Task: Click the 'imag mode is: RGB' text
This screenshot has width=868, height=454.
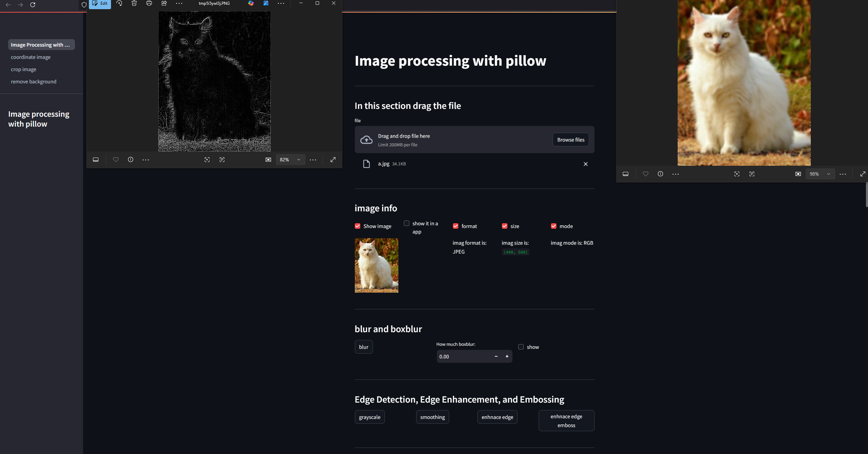Action: (x=572, y=243)
